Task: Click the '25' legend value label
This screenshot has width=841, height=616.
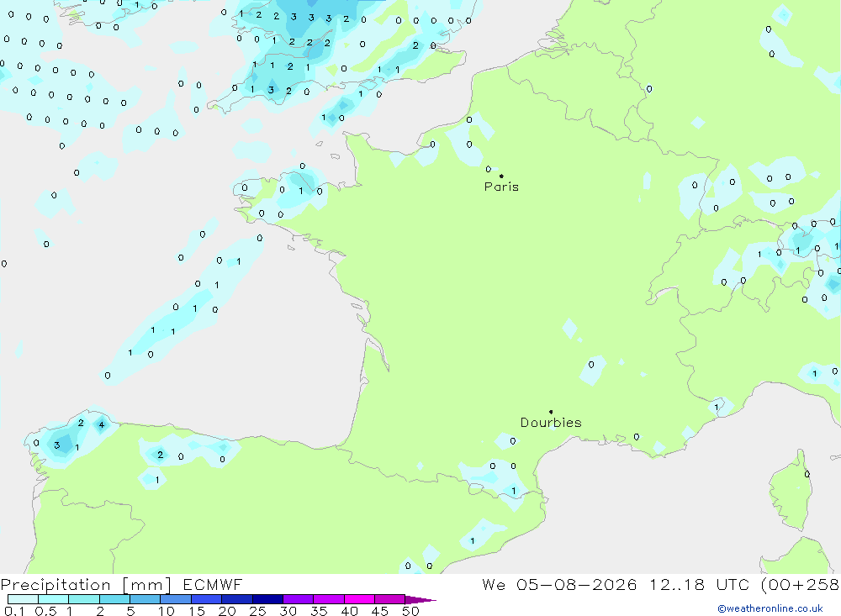Action: [x=257, y=611]
